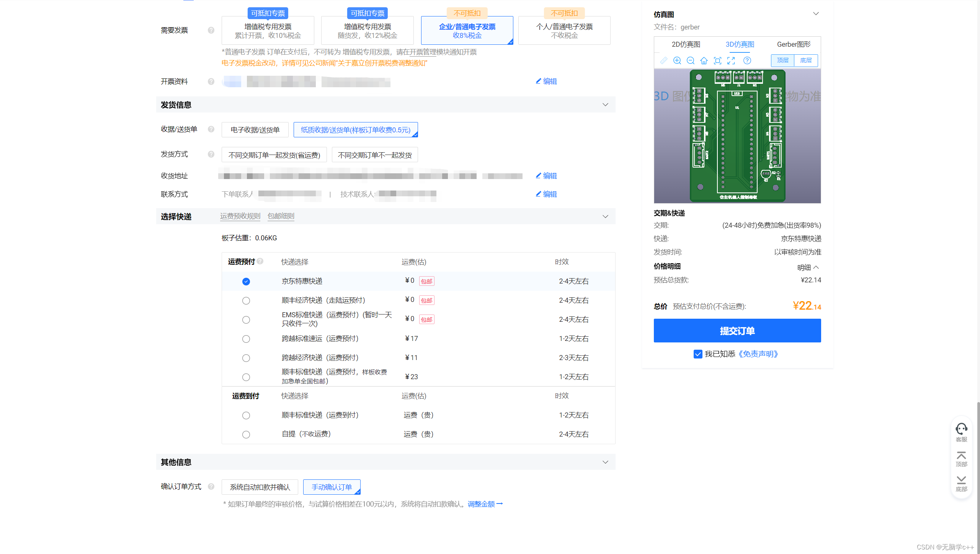Choose 不同交期订单一起发货(省运费)
The image size is (980, 554).
274,155
